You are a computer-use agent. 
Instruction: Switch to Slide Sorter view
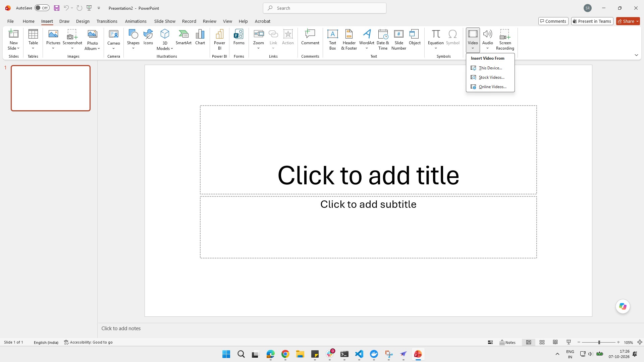pos(542,342)
